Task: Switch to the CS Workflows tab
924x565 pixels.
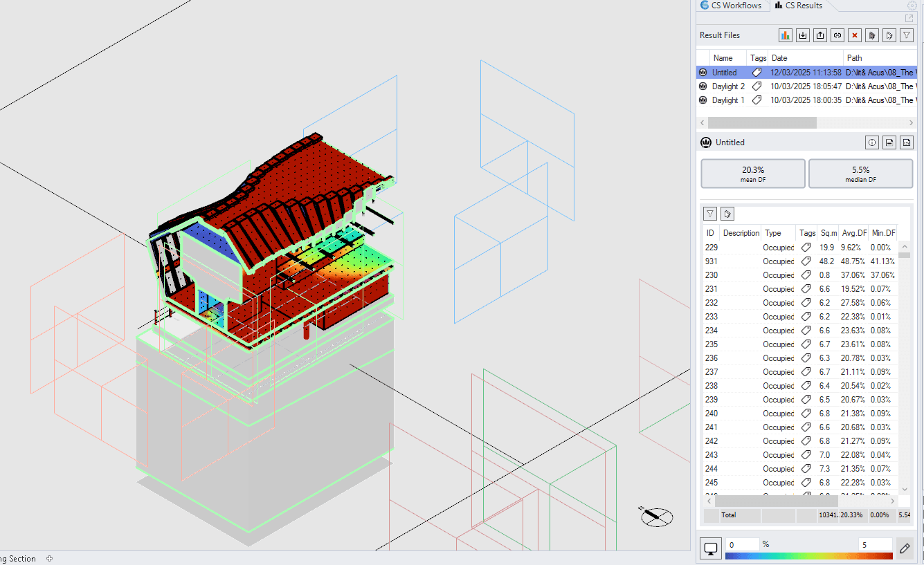Action: tap(733, 6)
